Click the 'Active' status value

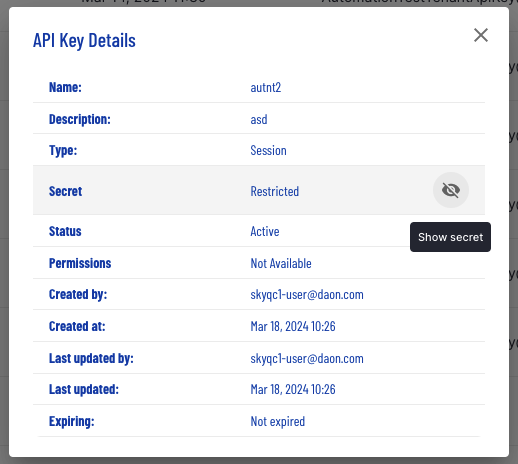tap(265, 231)
